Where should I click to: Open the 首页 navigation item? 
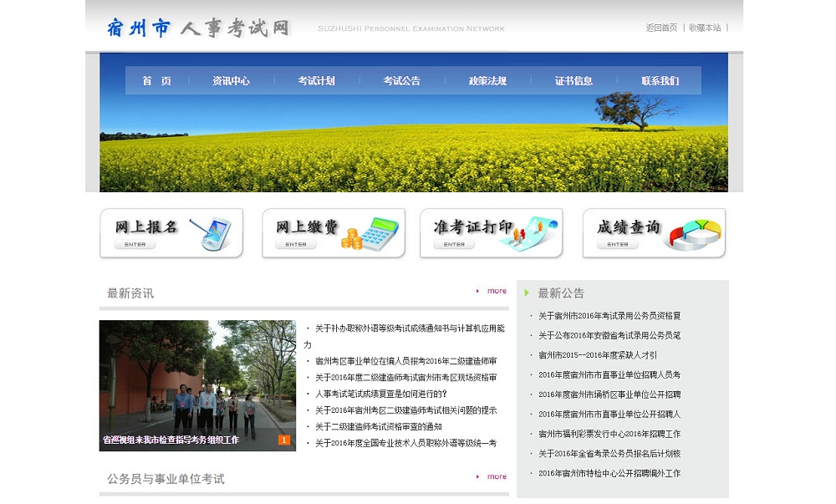coord(157,81)
